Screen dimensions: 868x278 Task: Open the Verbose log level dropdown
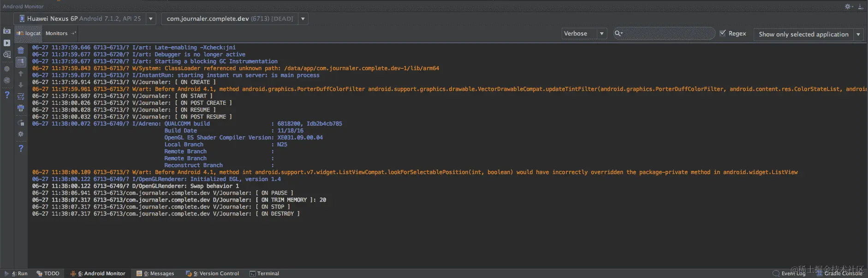pos(584,33)
